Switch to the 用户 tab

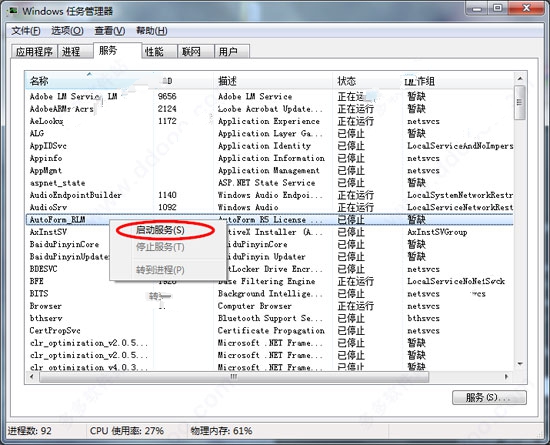[232, 52]
